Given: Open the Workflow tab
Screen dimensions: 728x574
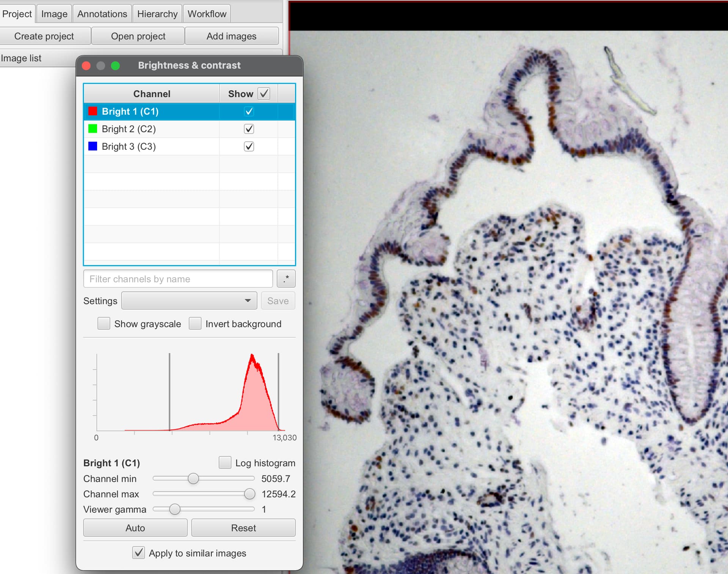Looking at the screenshot, I should coord(206,13).
